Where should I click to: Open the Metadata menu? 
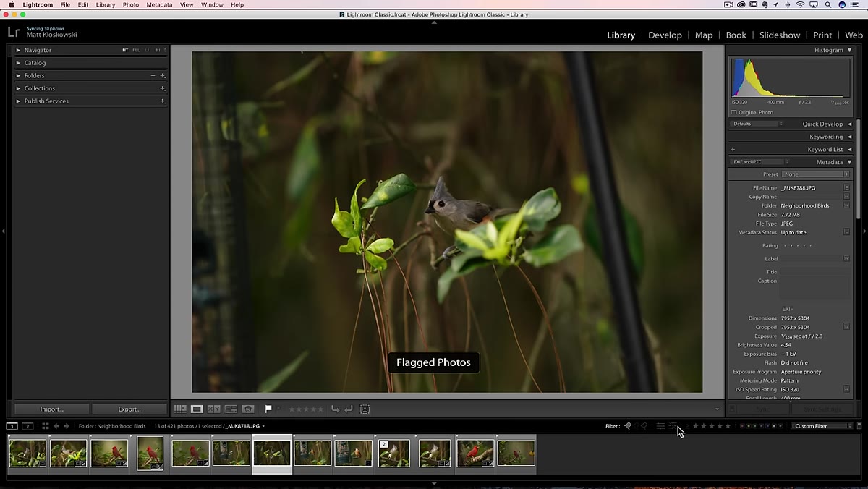[x=159, y=4]
